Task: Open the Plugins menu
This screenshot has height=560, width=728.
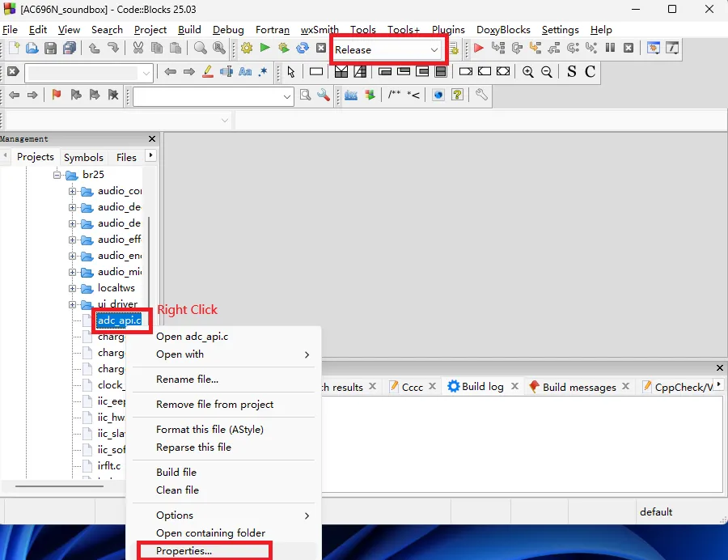Action: pyautogui.click(x=448, y=30)
